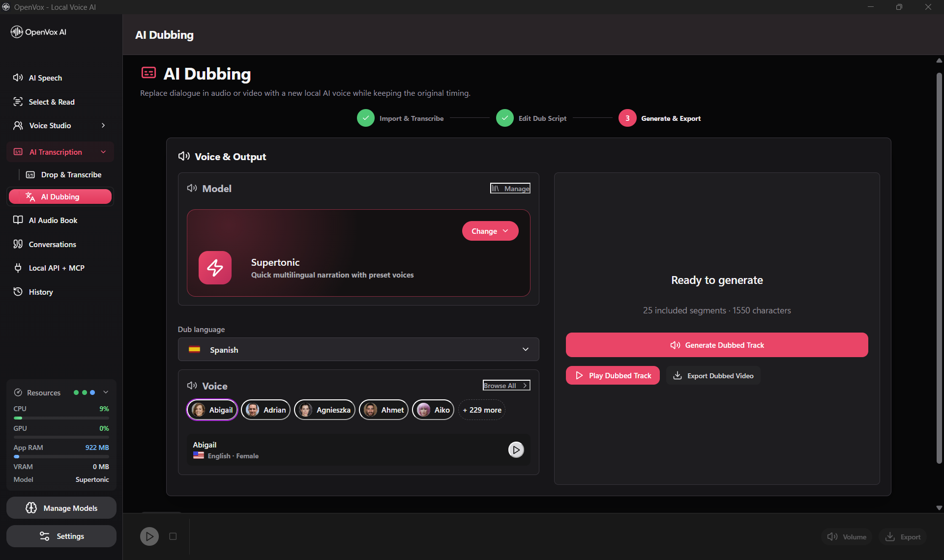Click the CPU usage bar
Screen dimensions: 944x560
click(61, 418)
